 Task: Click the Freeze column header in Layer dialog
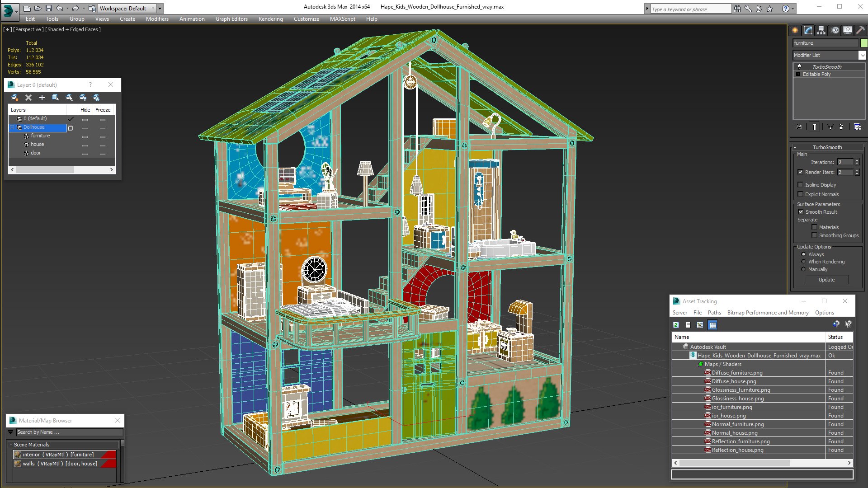pos(103,110)
